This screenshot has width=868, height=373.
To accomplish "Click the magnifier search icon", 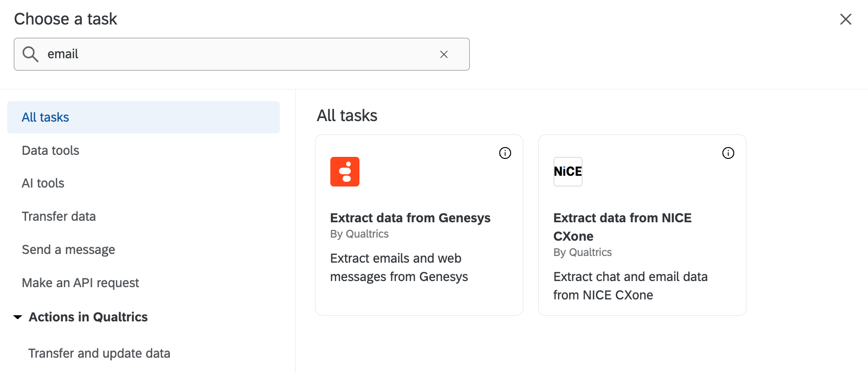I will click(x=31, y=54).
